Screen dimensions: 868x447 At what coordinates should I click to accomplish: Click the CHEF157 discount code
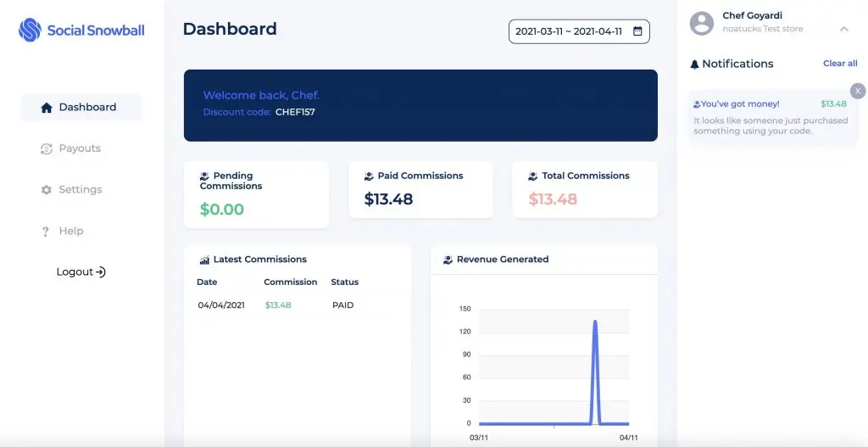295,112
